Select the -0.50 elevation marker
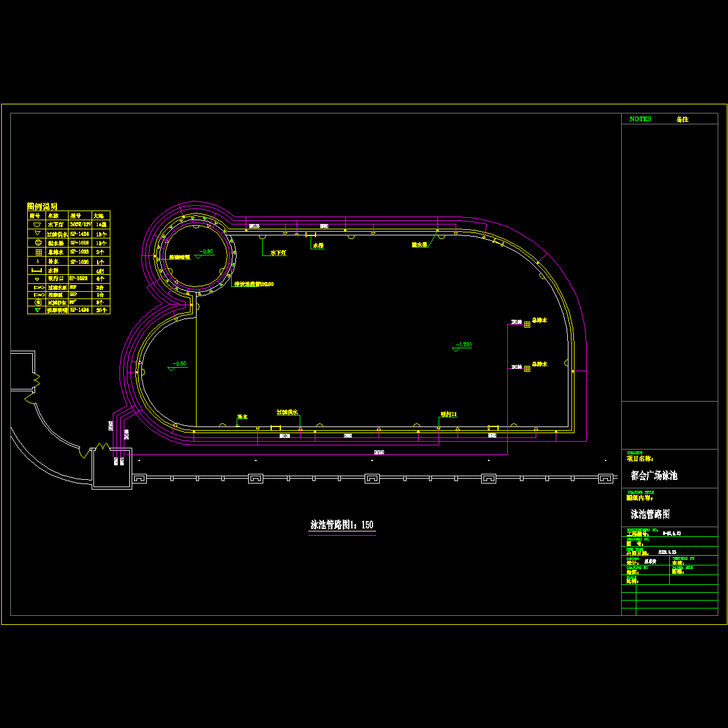The image size is (728, 728). click(172, 368)
